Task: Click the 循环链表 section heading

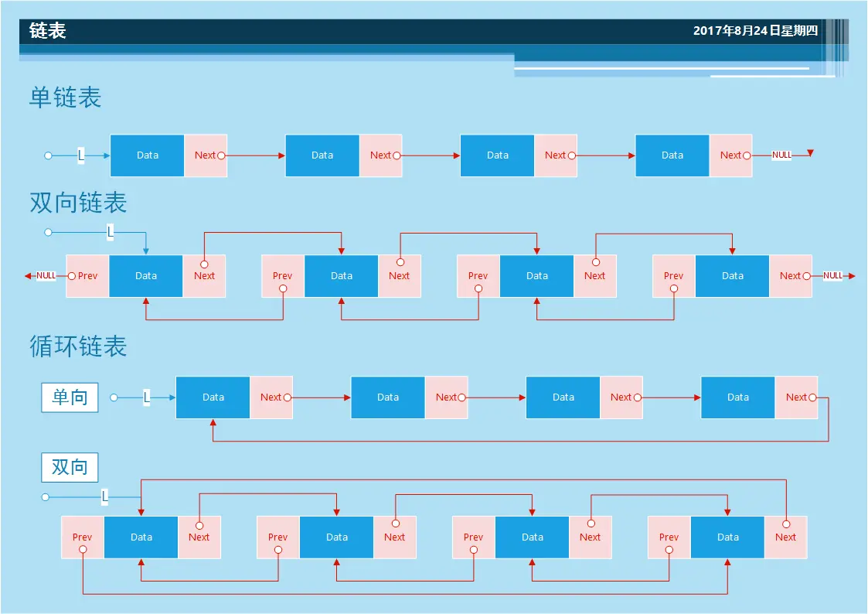Action: pos(78,346)
